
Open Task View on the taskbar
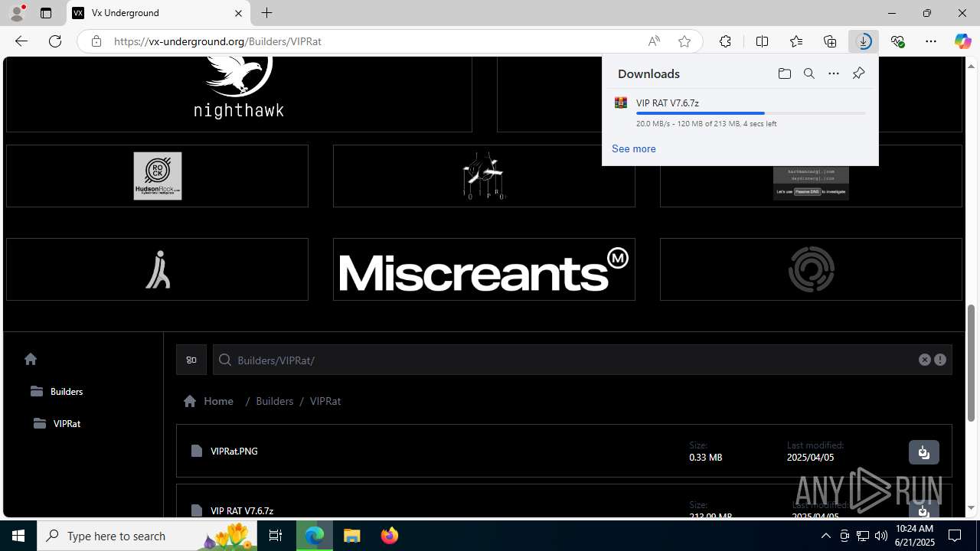pos(276,536)
